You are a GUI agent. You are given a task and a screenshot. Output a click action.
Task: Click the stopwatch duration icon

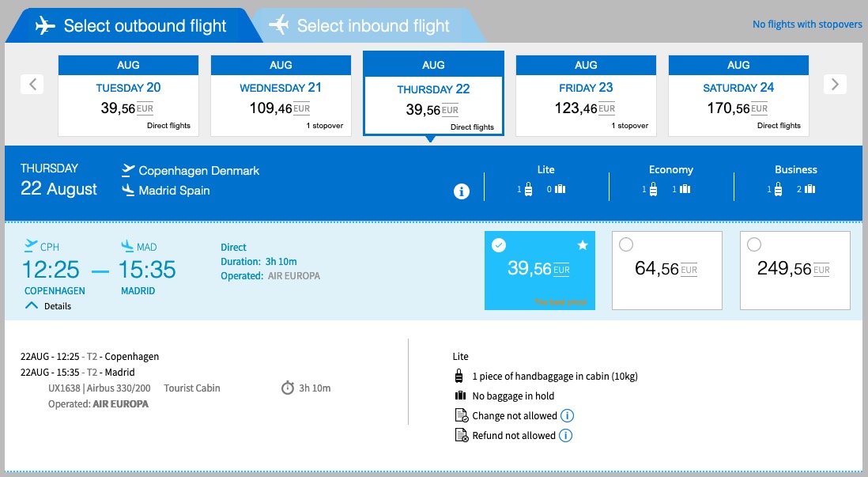point(288,388)
